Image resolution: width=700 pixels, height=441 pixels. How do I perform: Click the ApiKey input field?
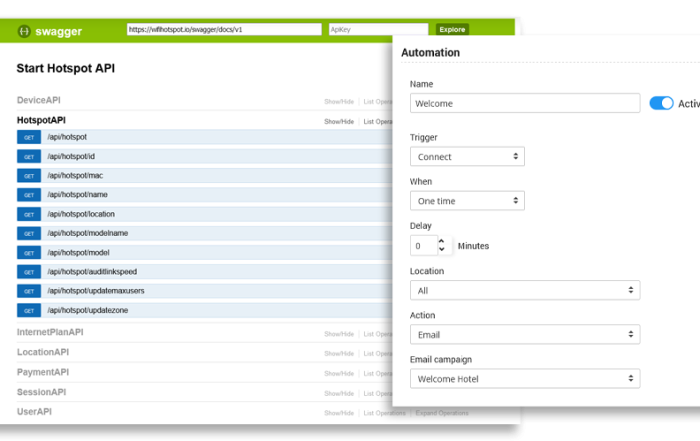[x=378, y=29]
